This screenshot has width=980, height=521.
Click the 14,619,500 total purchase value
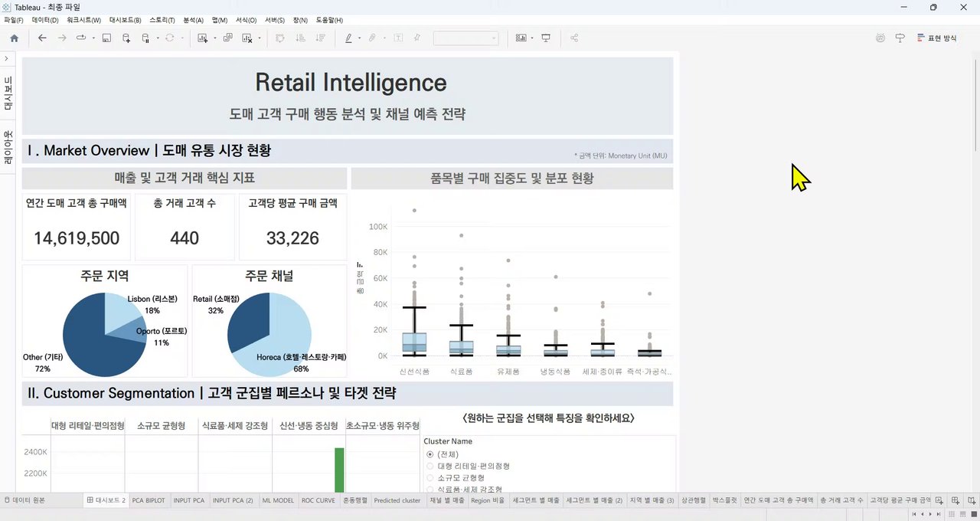tap(77, 238)
